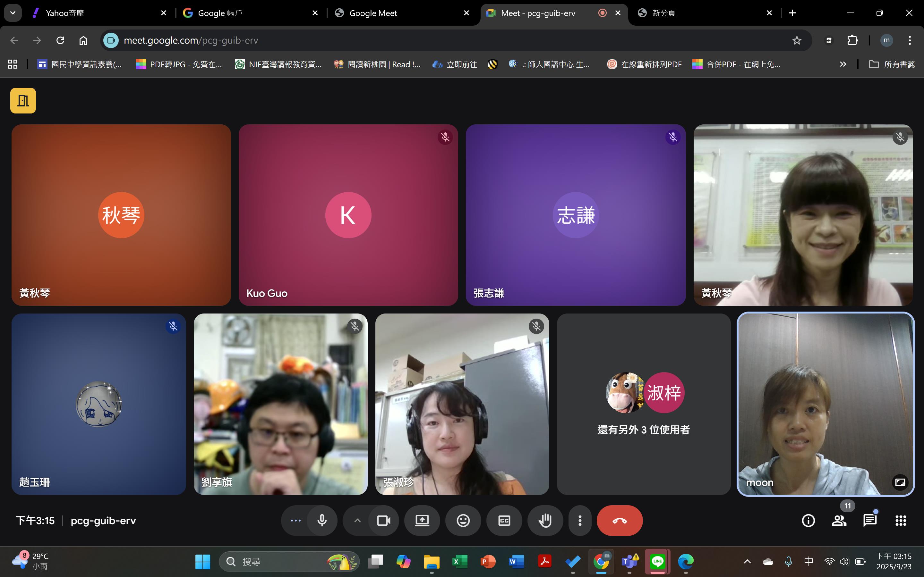Screen dimensions: 924x577
Task: Click the yellow companion room icon
Action: (x=23, y=101)
